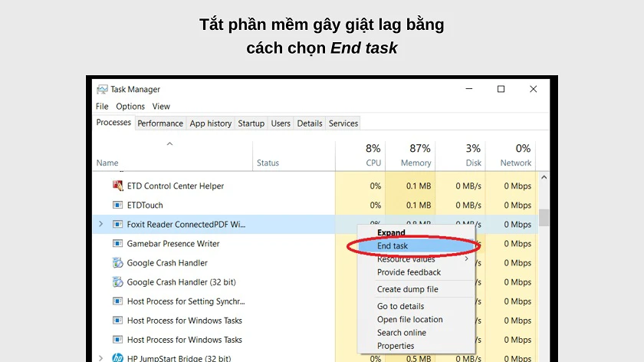The height and width of the screenshot is (362, 644).
Task: Open the File menu
Action: tap(102, 107)
